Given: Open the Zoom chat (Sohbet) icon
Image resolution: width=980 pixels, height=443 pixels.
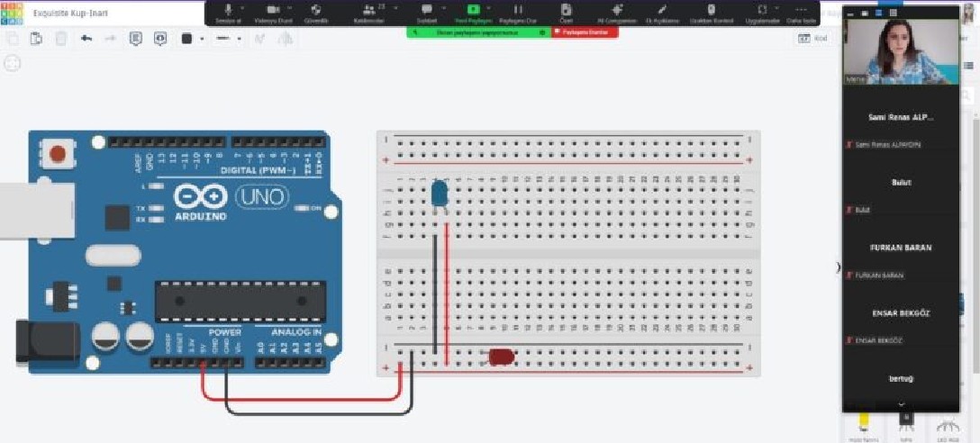Looking at the screenshot, I should coord(427,13).
